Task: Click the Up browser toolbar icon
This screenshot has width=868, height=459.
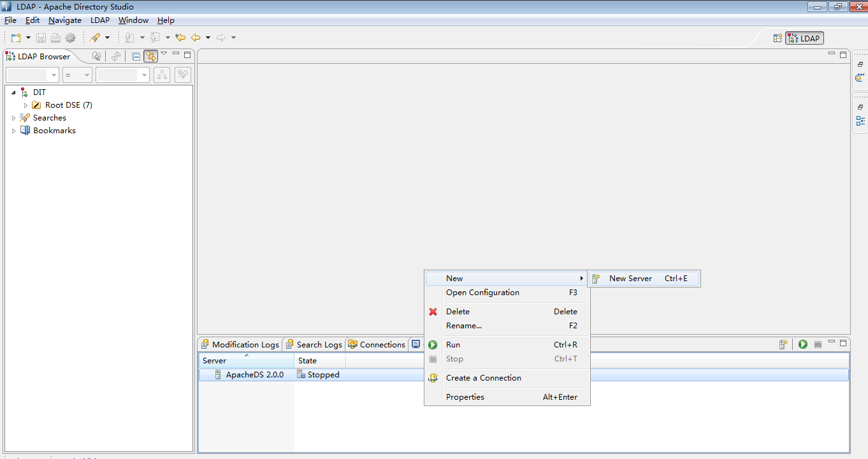Action: [96, 56]
